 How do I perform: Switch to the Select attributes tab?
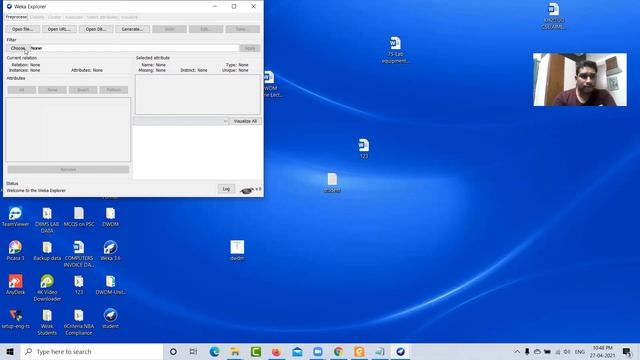[102, 17]
